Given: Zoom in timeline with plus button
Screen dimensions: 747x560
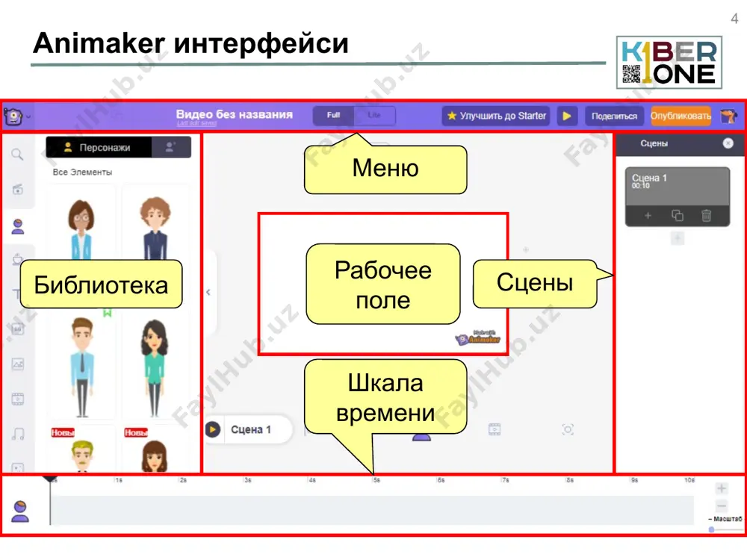Looking at the screenshot, I should [722, 488].
